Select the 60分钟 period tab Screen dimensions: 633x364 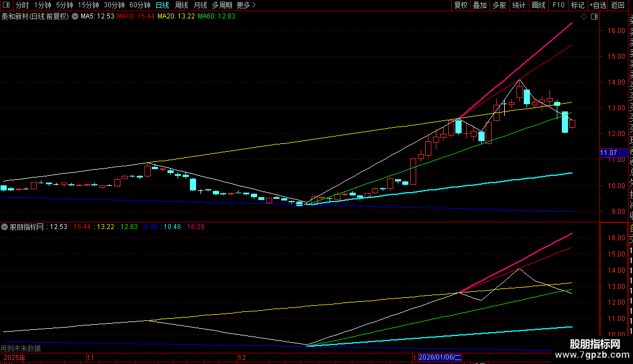pos(139,5)
